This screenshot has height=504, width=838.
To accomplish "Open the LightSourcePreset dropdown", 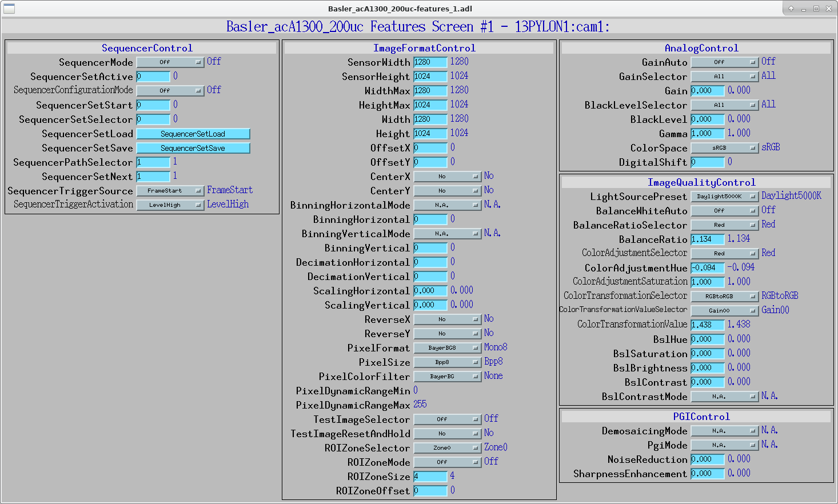I will [725, 196].
